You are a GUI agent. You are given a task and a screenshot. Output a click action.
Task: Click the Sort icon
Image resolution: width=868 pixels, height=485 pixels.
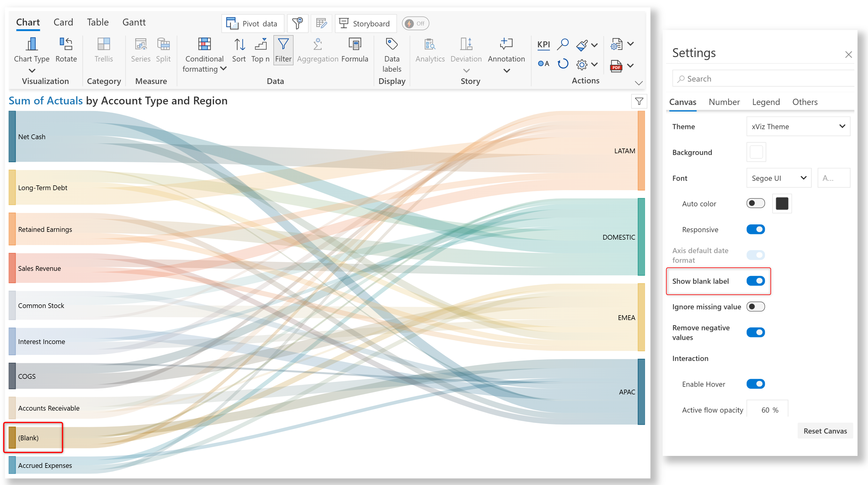(x=239, y=45)
